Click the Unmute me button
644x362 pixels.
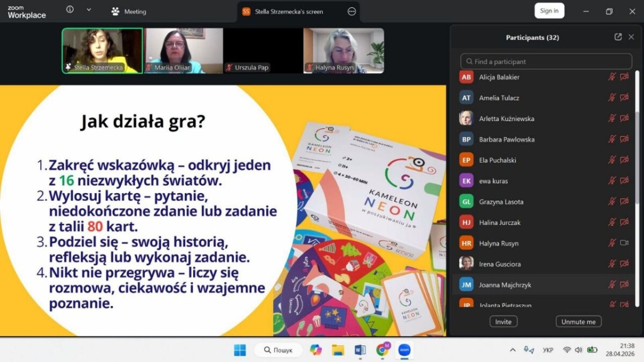click(578, 322)
